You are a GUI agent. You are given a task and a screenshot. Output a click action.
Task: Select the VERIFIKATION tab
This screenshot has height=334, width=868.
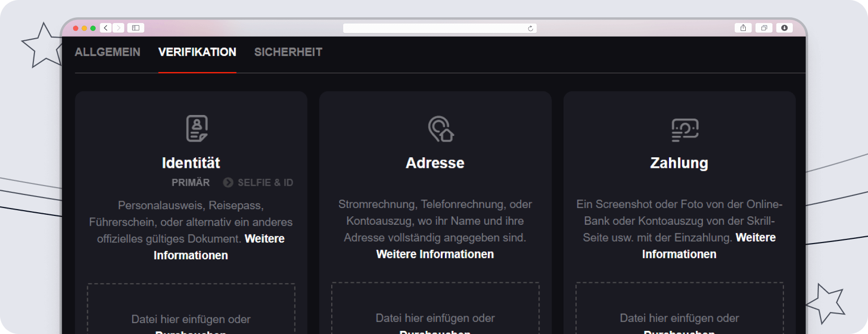[x=197, y=52]
